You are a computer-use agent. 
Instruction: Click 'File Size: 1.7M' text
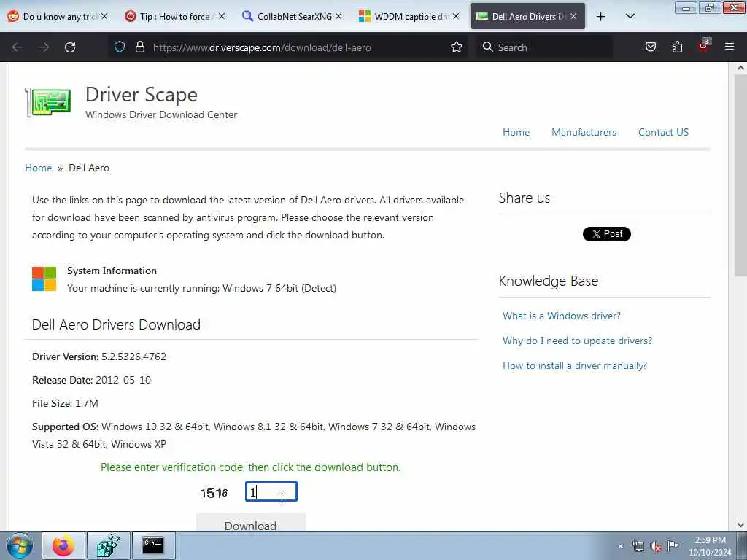click(65, 403)
